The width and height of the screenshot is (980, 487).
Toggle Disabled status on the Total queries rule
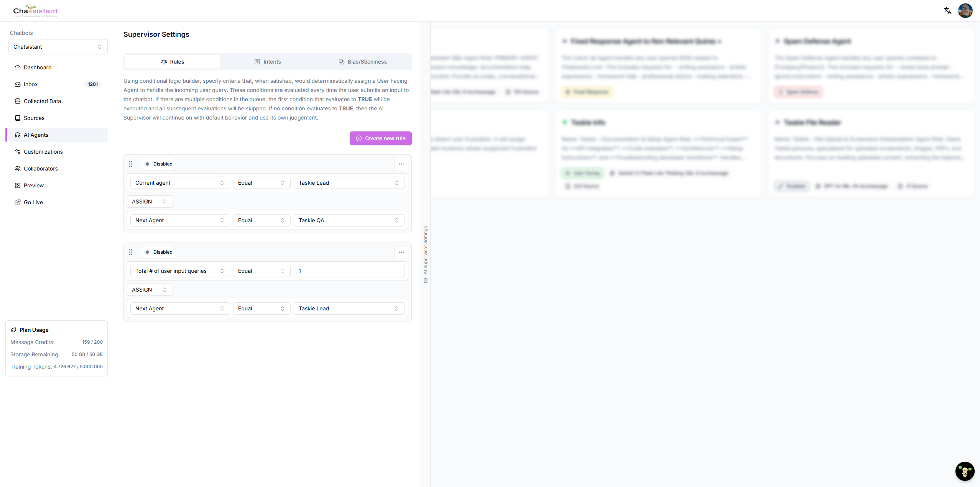[158, 252]
